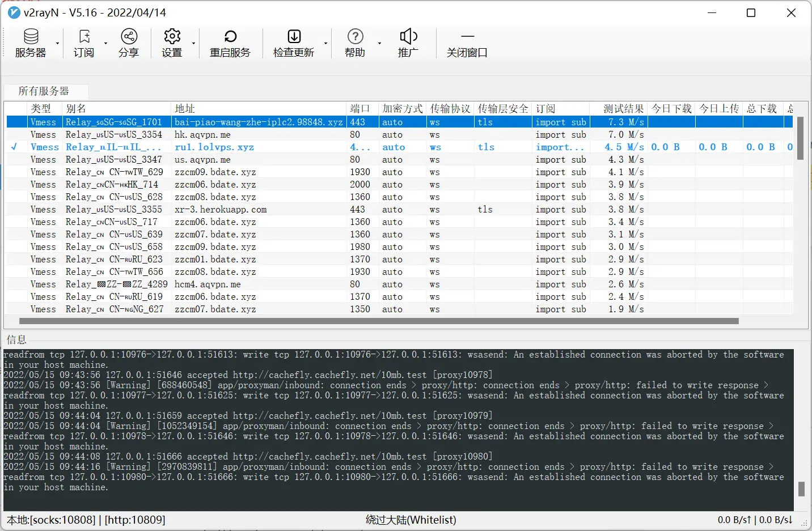Click the 今日下载 column header

coord(671,108)
